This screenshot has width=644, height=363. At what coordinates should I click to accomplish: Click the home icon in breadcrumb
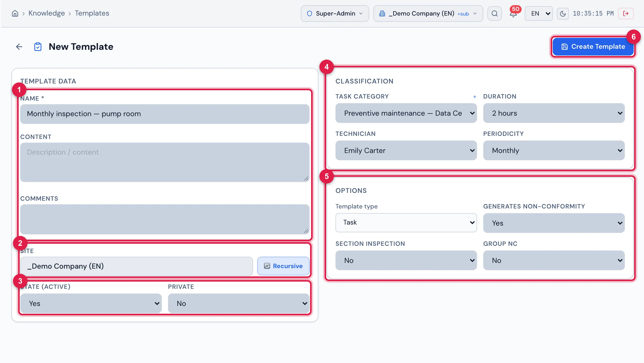pyautogui.click(x=15, y=13)
